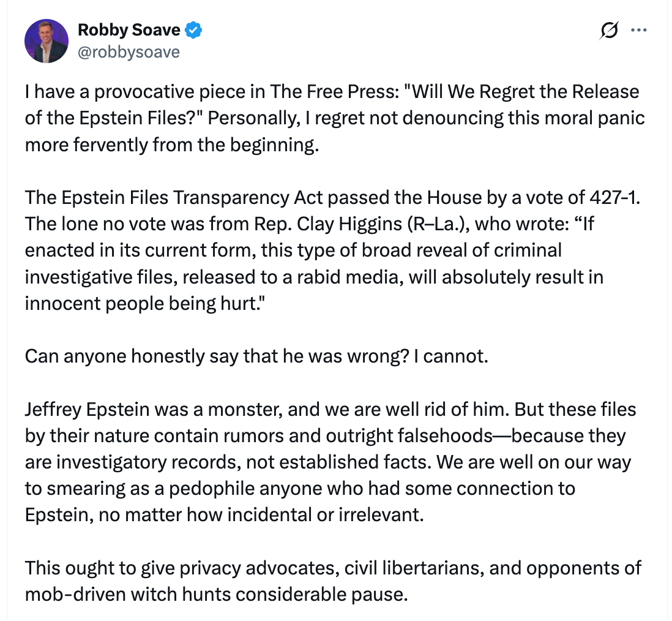Image resolution: width=672 pixels, height=621 pixels.
Task: Click the vote count "427-1"
Action: 608,199
